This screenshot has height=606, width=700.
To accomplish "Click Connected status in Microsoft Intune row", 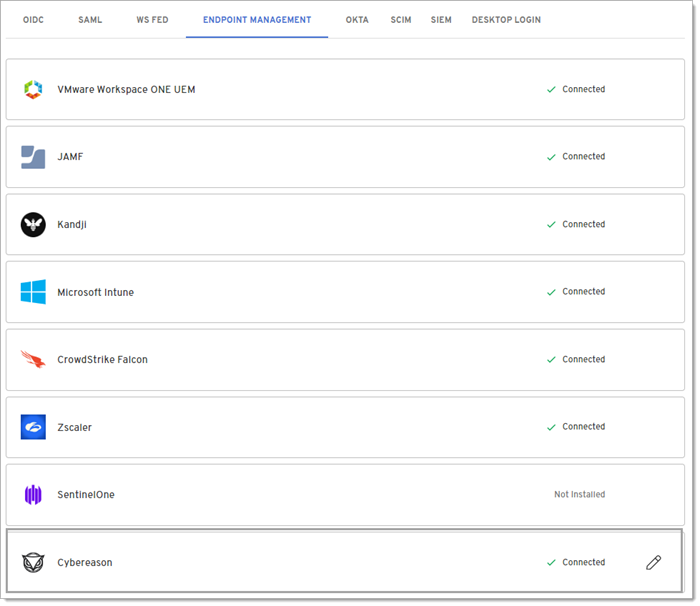I will [583, 292].
